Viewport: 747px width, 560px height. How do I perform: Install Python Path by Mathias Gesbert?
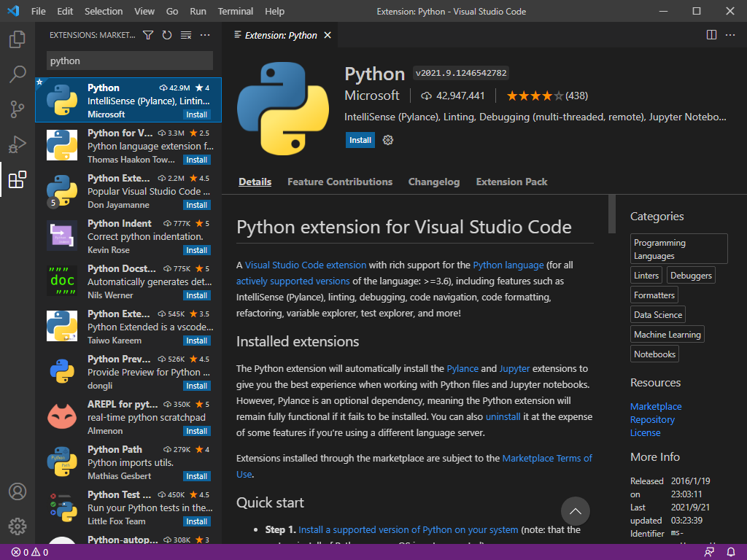click(x=197, y=477)
